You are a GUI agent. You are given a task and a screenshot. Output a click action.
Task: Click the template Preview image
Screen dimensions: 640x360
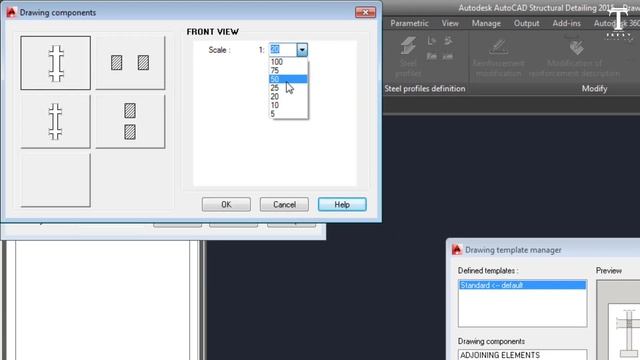(x=618, y=320)
